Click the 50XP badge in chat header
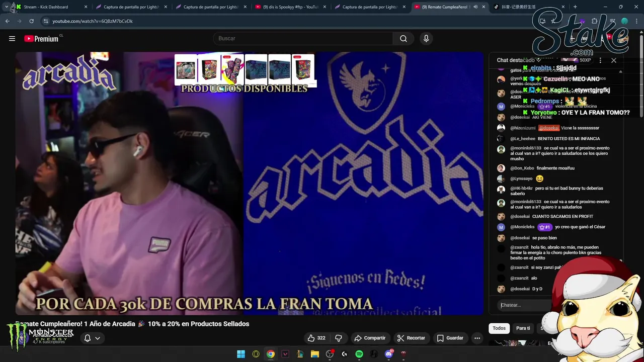 pyautogui.click(x=585, y=60)
